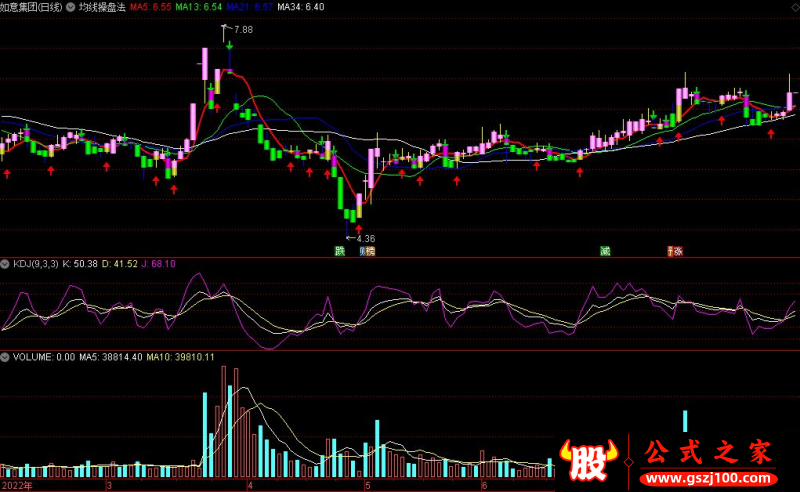Jump to the 2022年 timeline marker
Viewport: 800px width, 492px height.
tap(16, 485)
